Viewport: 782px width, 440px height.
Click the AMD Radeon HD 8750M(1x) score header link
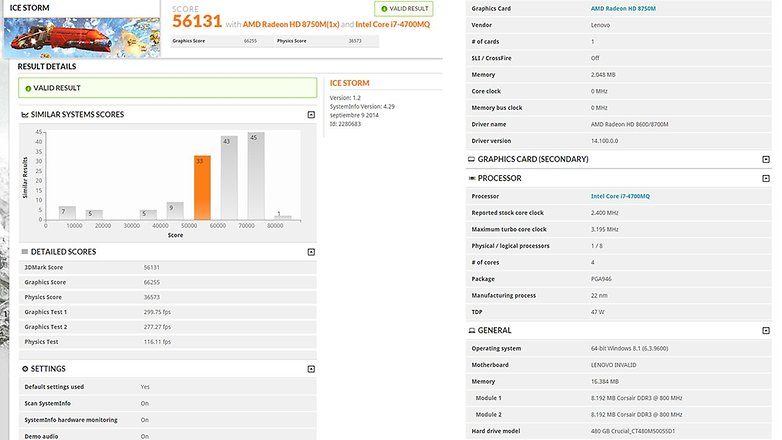click(x=291, y=24)
